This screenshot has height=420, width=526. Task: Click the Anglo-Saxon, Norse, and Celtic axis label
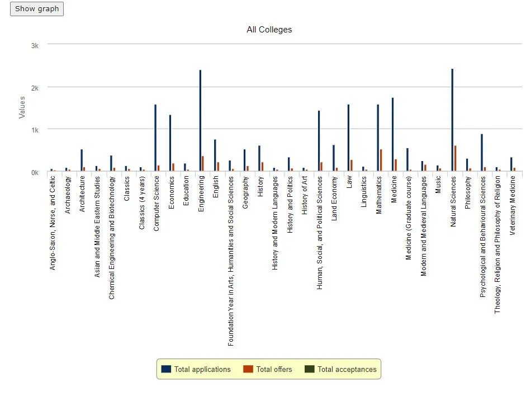[x=53, y=223]
